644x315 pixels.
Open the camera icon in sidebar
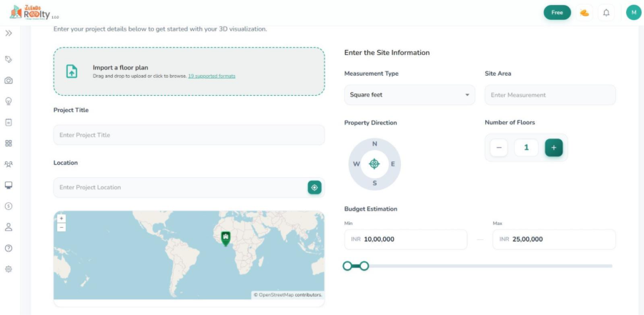point(9,81)
